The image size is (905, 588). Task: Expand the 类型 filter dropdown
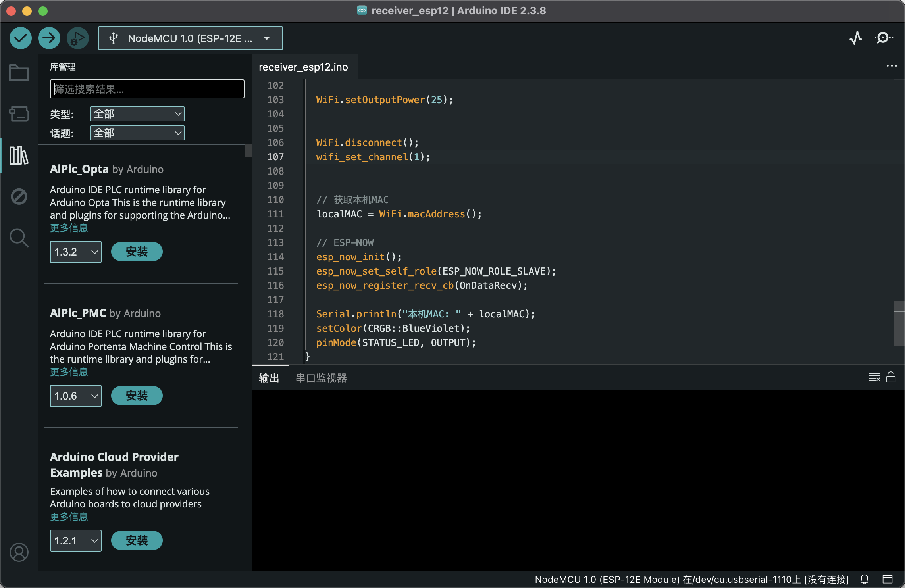point(137,114)
